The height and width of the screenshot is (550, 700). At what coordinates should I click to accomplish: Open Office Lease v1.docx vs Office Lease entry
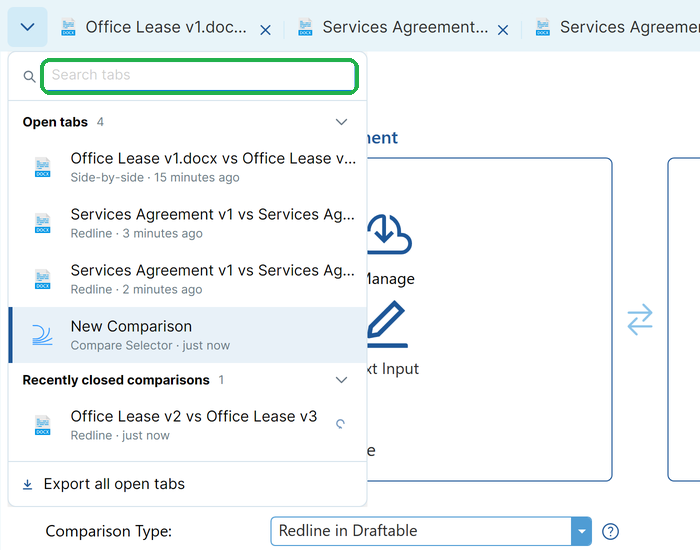[x=188, y=167]
